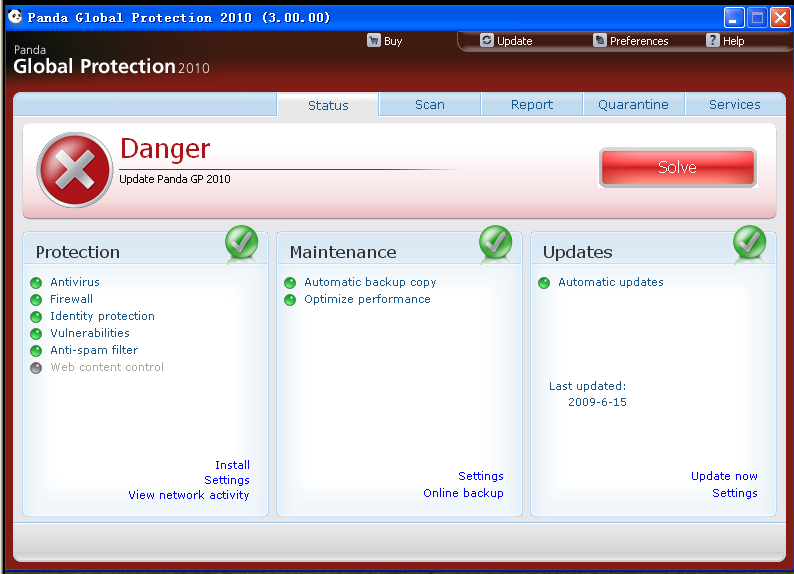The image size is (794, 574).
Task: Click the Help question mark icon
Action: pyautogui.click(x=712, y=40)
